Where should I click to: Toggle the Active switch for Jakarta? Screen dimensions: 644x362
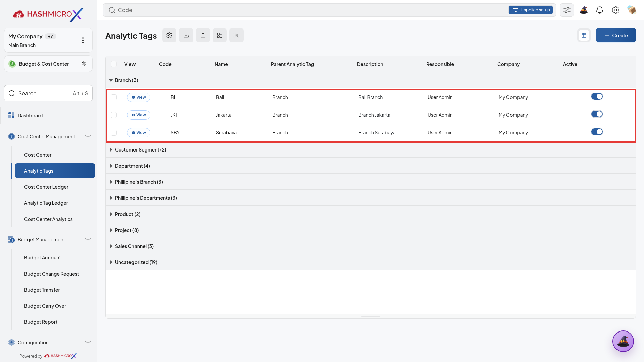click(597, 114)
